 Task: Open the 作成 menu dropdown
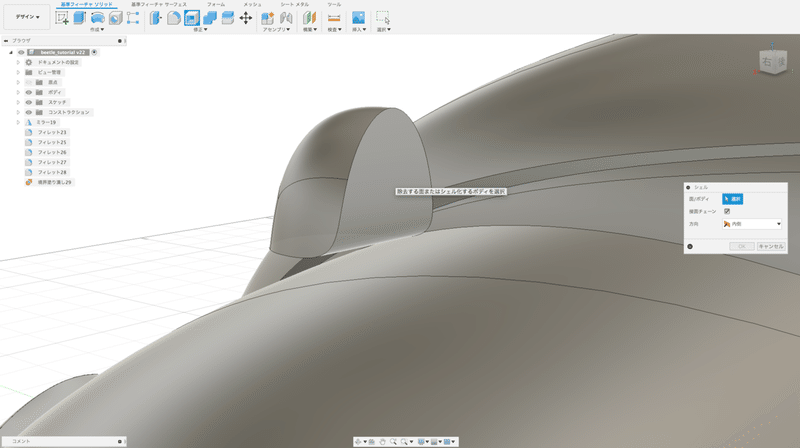pyautogui.click(x=97, y=30)
